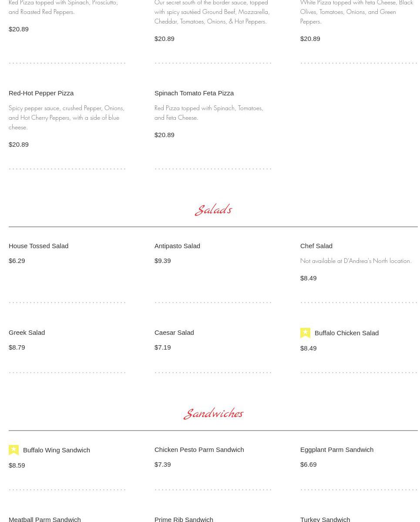Select the Turkey Sandwich item
Viewport: 420px width, 522px height.
coord(325,519)
